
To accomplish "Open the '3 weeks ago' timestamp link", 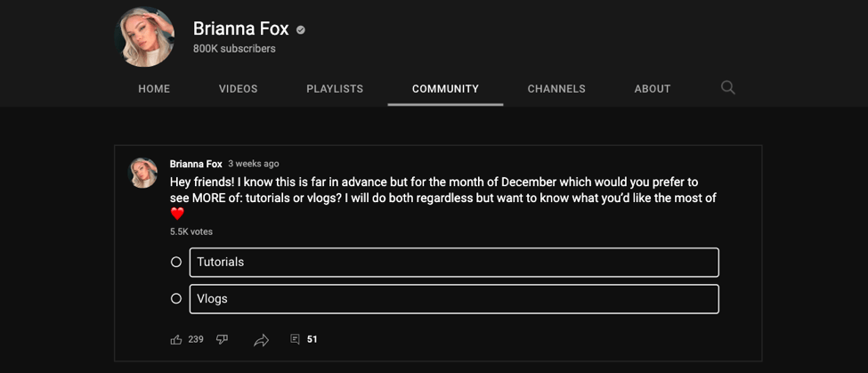I will [x=254, y=164].
